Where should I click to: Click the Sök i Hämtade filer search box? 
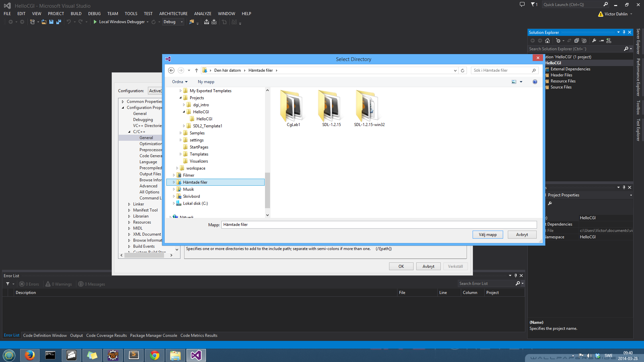click(504, 70)
